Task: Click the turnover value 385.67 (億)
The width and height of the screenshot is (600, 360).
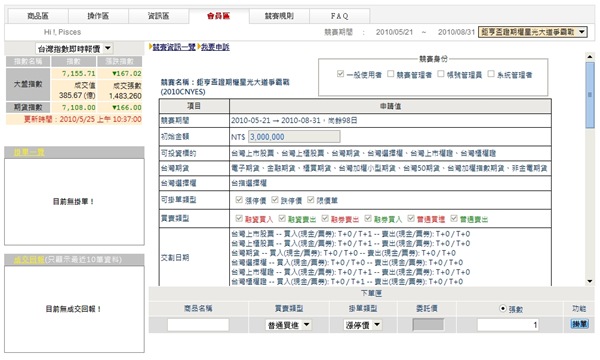Action: [x=77, y=96]
